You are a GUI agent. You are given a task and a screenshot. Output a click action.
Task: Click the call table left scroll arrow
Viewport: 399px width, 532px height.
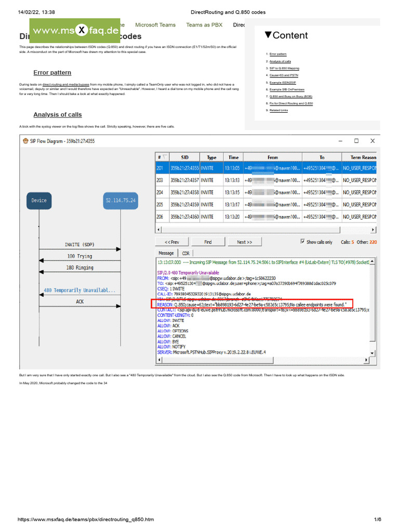(x=159, y=230)
